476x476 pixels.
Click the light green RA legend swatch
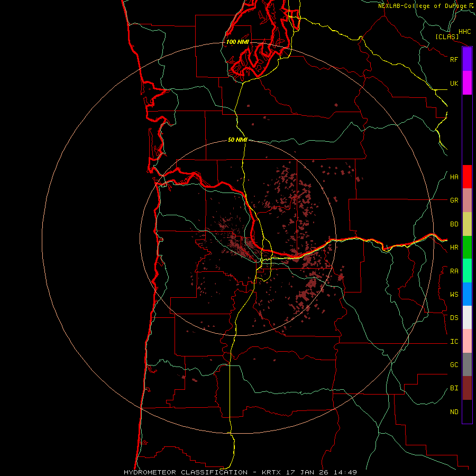click(x=467, y=271)
